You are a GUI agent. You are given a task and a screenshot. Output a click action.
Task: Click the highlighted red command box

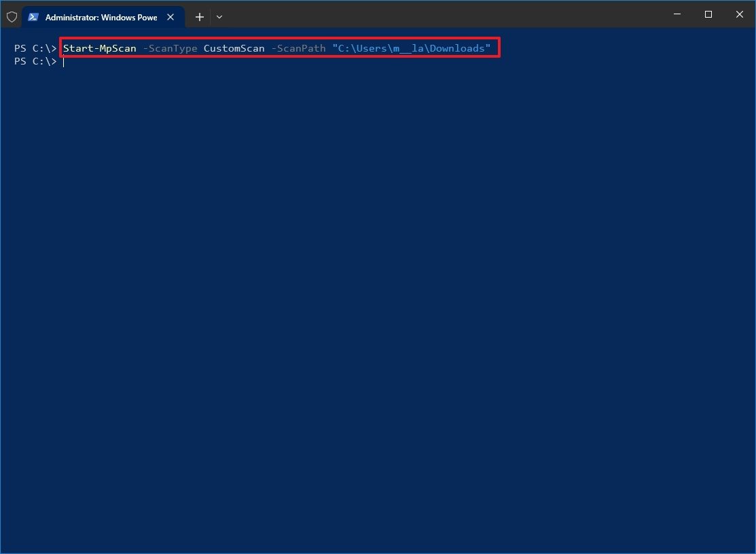click(x=280, y=48)
